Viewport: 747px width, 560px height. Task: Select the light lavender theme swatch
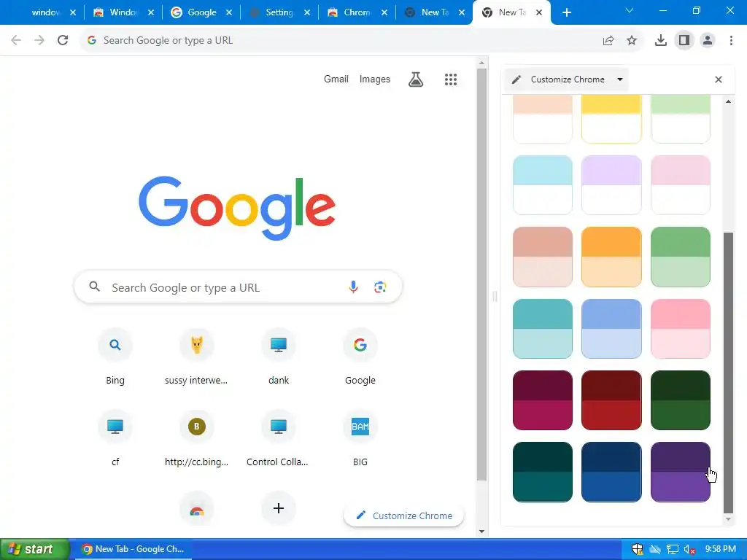(x=611, y=184)
